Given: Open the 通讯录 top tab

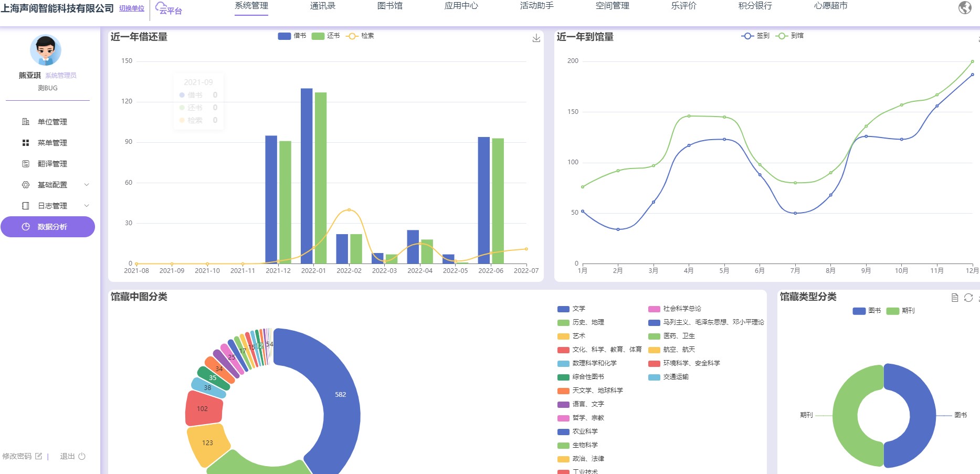Looking at the screenshot, I should tap(323, 6).
